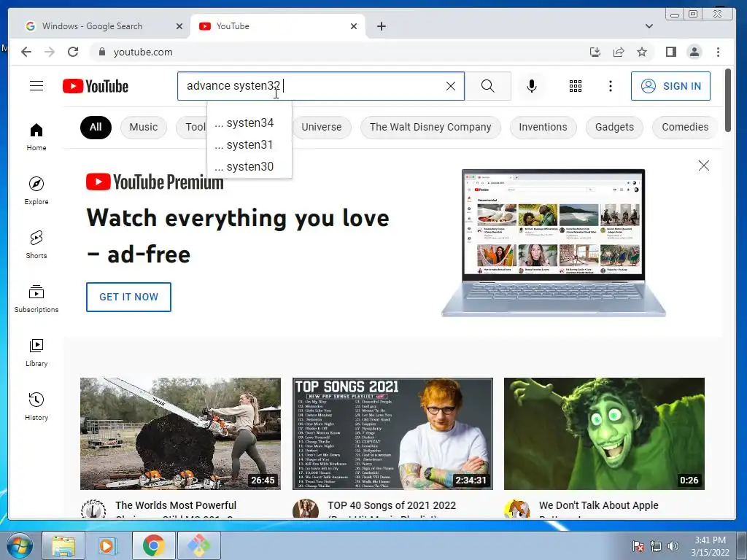Open volume icon in system tray
This screenshot has height=560, width=747.
tap(673, 546)
